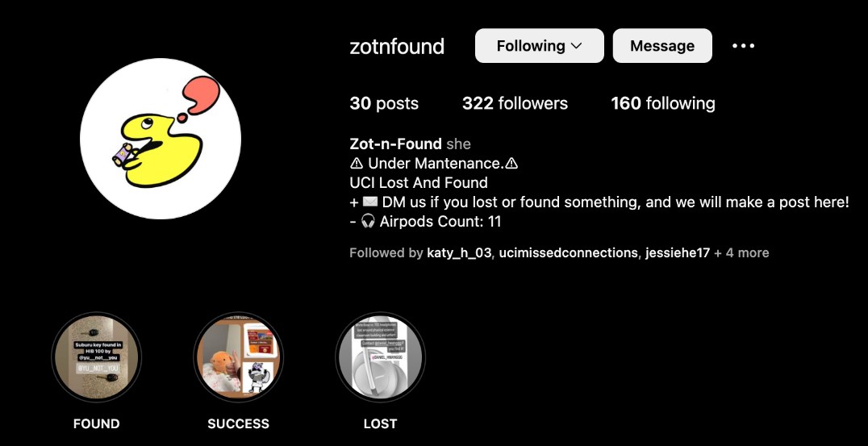Show the '+ 4 more' mutual followers
Image resolution: width=868 pixels, height=446 pixels.
pyautogui.click(x=741, y=253)
